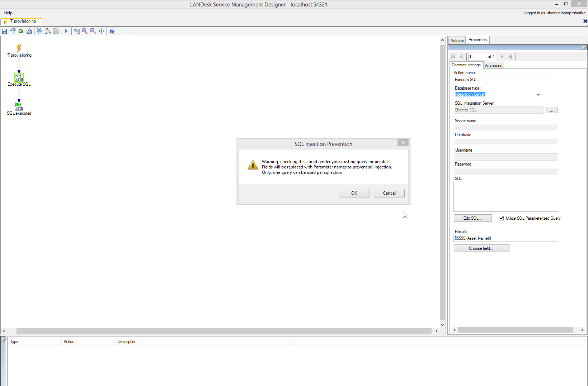Viewport: 588px width, 386px height.
Task: Confirm SQL Injection Prevention with OK
Action: tap(354, 193)
